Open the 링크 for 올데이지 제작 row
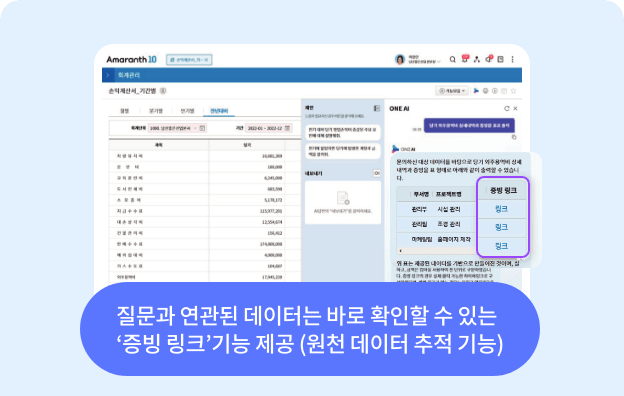This screenshot has width=624, height=396. [501, 246]
